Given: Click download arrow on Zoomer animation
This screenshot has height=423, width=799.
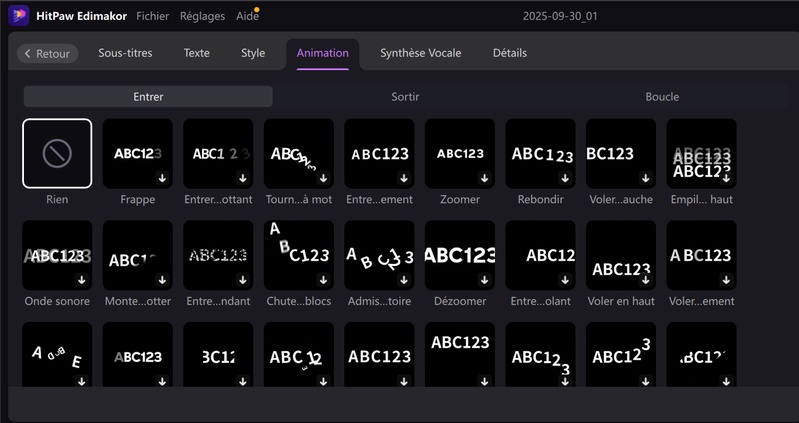Looking at the screenshot, I should pos(484,178).
